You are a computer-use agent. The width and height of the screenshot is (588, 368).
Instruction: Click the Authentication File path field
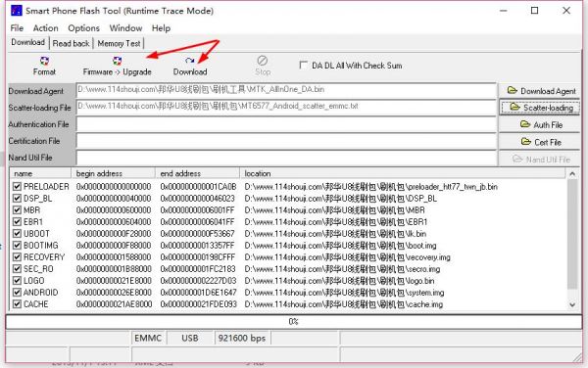click(286, 124)
